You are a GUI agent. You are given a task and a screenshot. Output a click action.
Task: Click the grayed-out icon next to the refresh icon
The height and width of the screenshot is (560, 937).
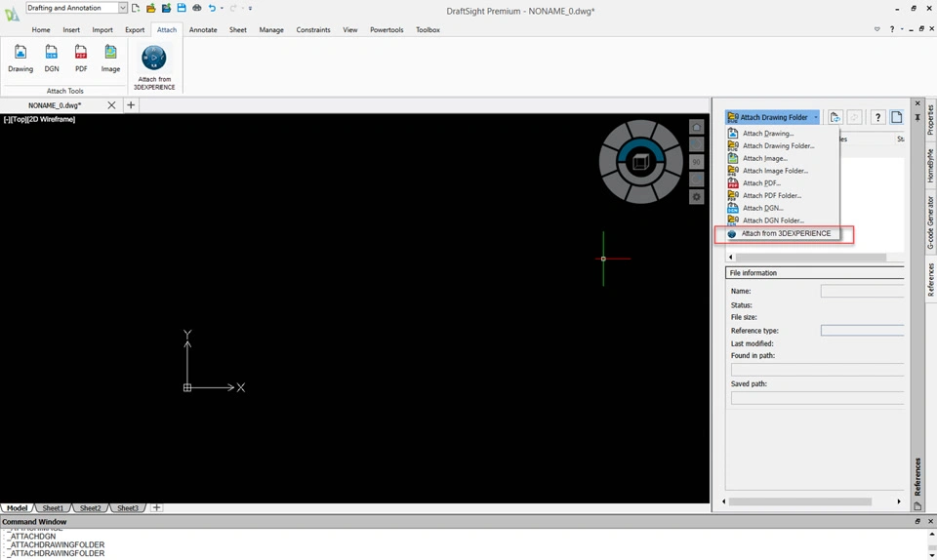[854, 117]
